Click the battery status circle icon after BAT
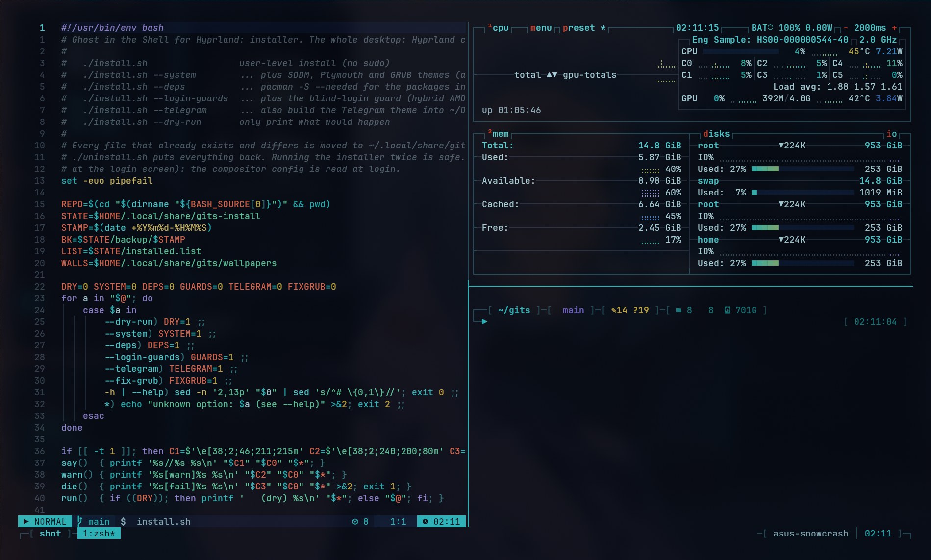Image resolution: width=931 pixels, height=560 pixels. coord(770,28)
